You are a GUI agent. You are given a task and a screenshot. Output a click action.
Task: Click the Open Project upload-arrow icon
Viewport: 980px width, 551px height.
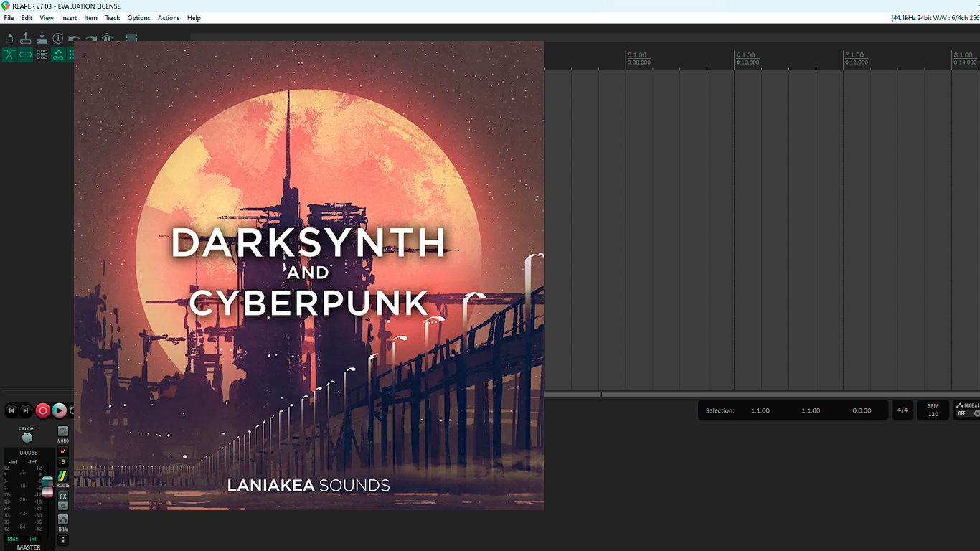26,38
